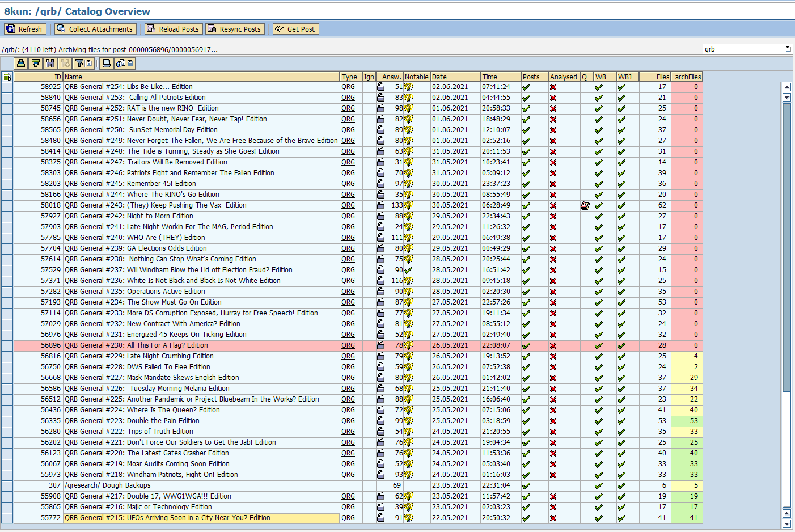
Task: Click the Refresh toolbar button
Action: click(24, 29)
